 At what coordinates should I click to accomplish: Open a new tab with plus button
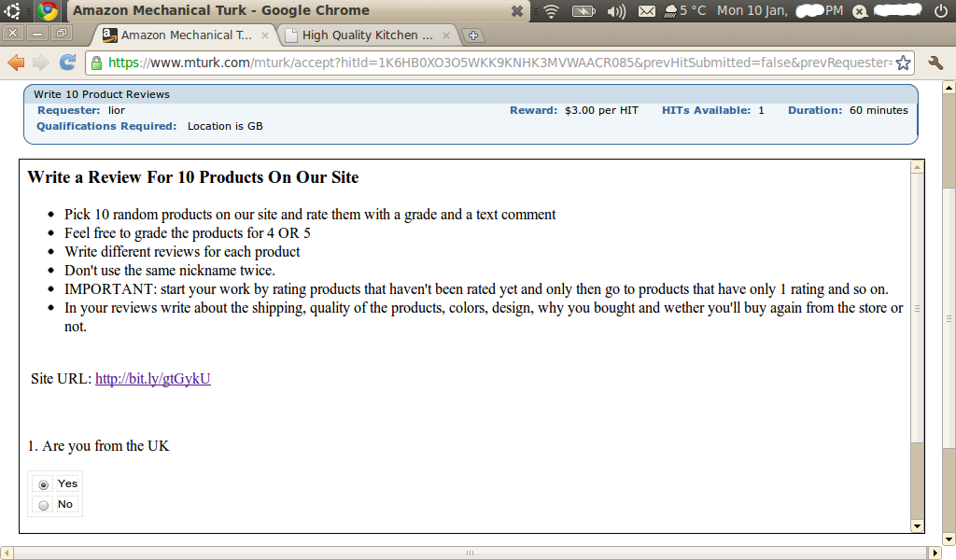point(472,35)
